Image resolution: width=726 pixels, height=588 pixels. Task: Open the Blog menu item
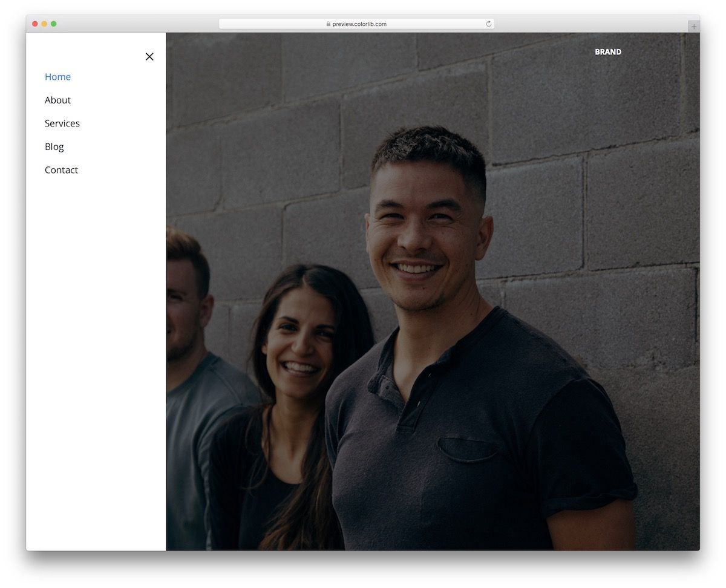pyautogui.click(x=54, y=146)
